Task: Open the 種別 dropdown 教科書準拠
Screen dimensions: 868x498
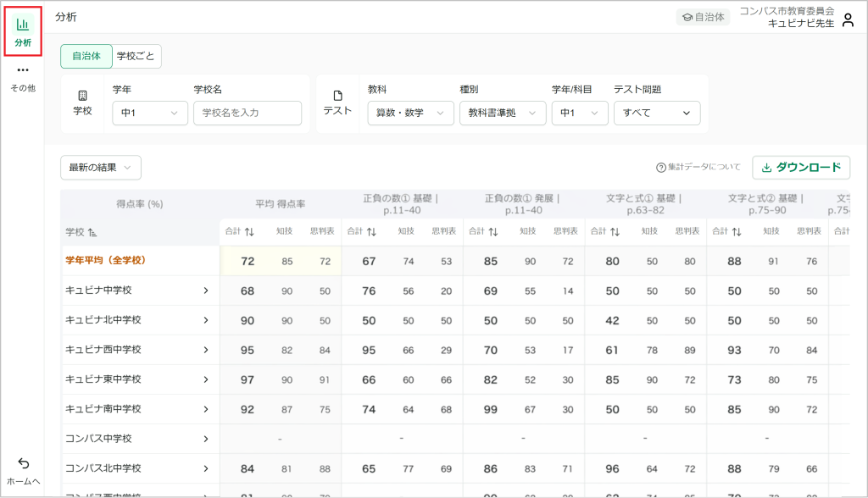Action: click(x=503, y=113)
